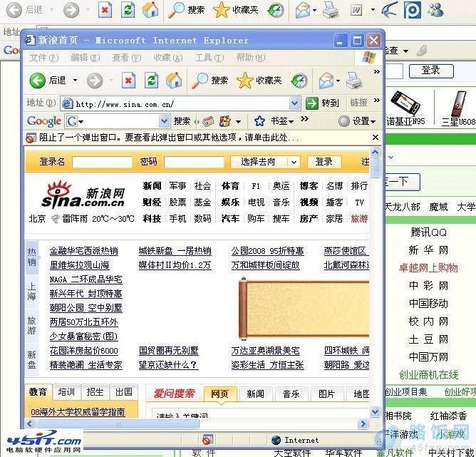
Task: Click background window printer icon
Action: [331, 10]
